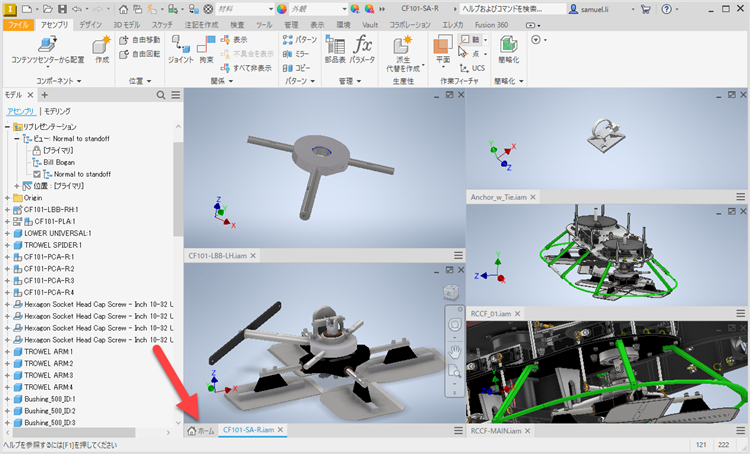Screen dimensions: 750x454
Task: Activate the Anchor_w_Tie.iam document tab
Action: (x=498, y=197)
